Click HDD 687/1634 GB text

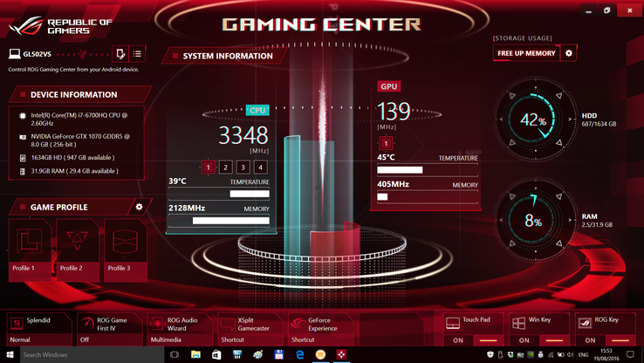pos(599,124)
